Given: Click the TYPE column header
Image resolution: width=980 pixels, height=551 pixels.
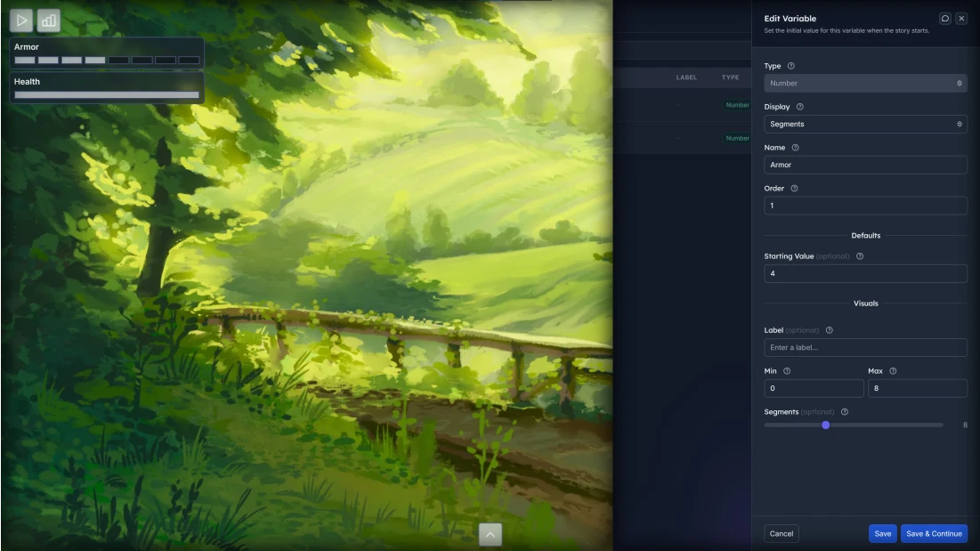Looking at the screenshot, I should coord(730,77).
